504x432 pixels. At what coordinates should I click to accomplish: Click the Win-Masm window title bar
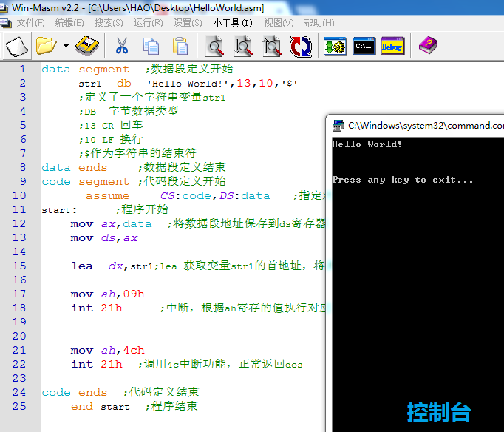click(x=252, y=7)
